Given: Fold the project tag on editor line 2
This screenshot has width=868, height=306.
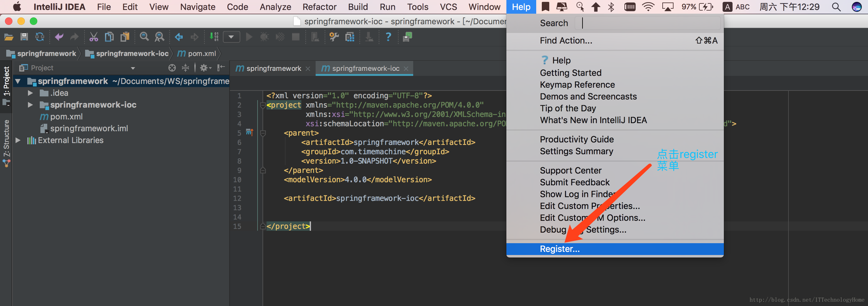Looking at the screenshot, I should [x=263, y=105].
